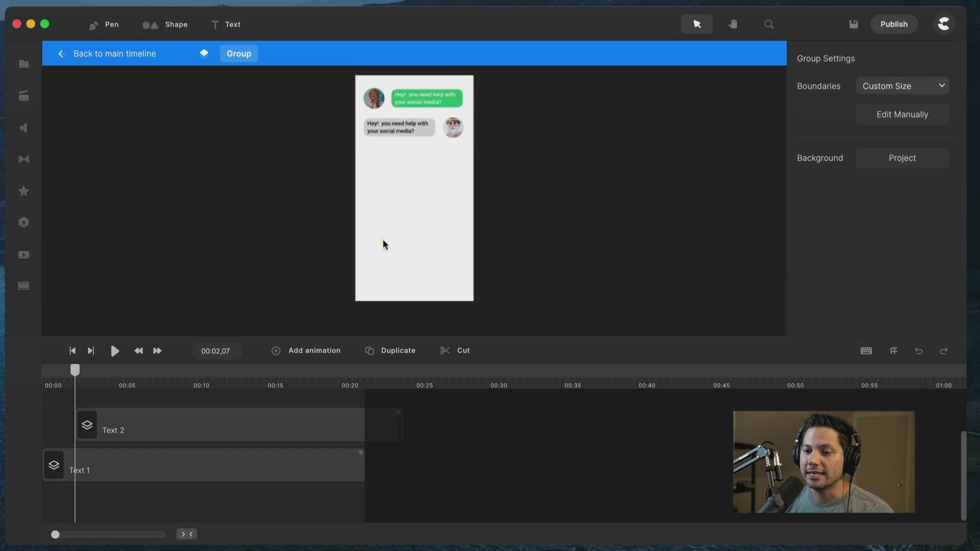Click the undo arrow icon
This screenshot has height=551, width=980.
pyautogui.click(x=919, y=351)
